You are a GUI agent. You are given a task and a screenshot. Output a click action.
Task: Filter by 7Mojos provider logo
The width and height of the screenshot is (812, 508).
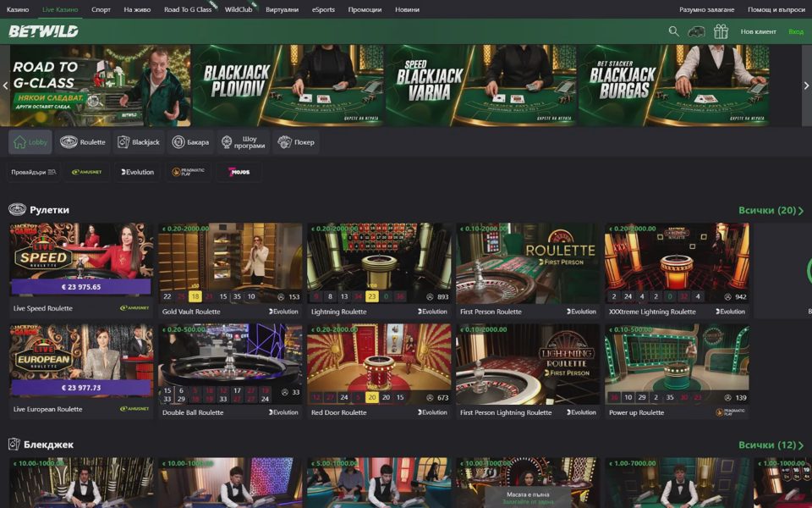pos(239,172)
